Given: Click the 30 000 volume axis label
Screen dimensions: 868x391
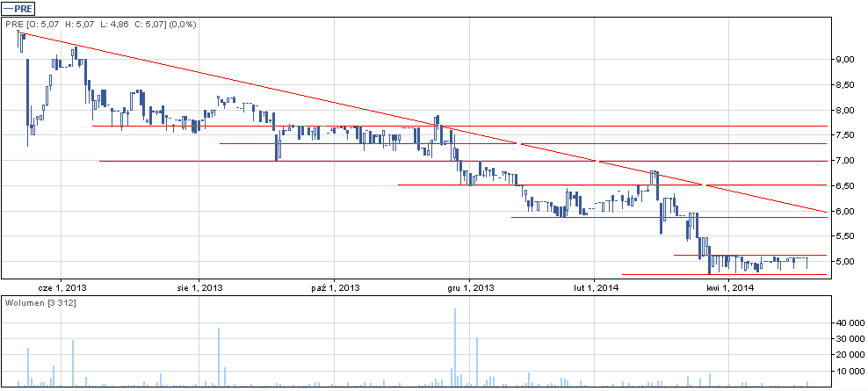Looking at the screenshot, I should coord(849,339).
